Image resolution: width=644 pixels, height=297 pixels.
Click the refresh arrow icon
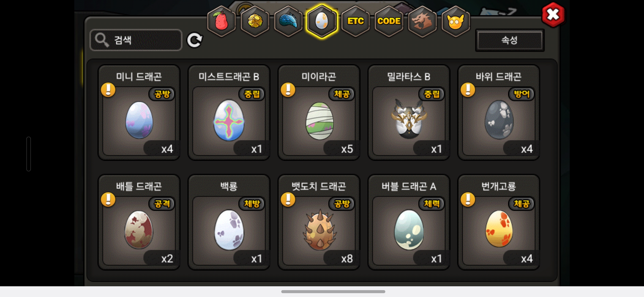(195, 40)
